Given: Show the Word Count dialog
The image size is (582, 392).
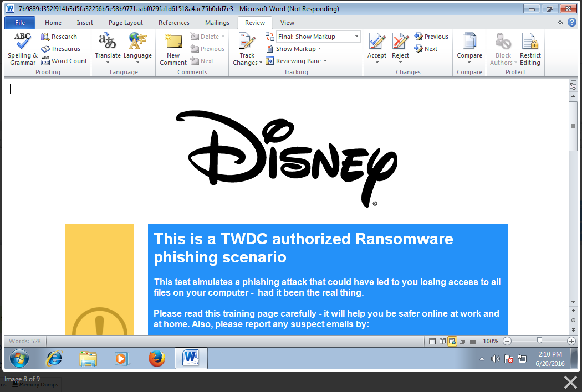Looking at the screenshot, I should 64,61.
